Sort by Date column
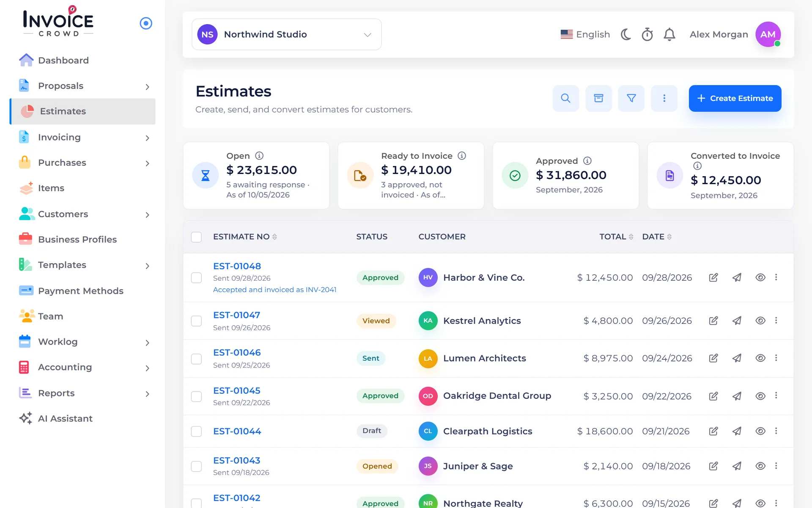 tap(657, 237)
